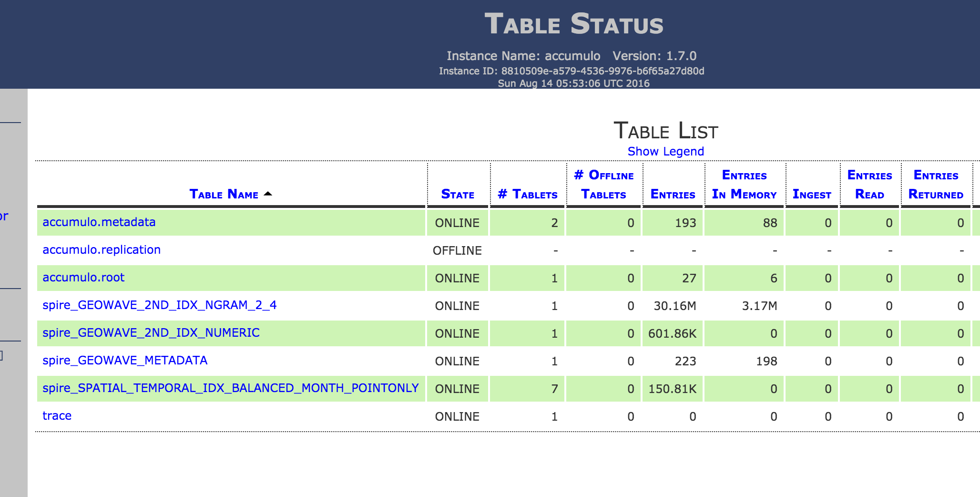This screenshot has width=980, height=497.
Task: Sort tables by the State column
Action: (x=457, y=194)
